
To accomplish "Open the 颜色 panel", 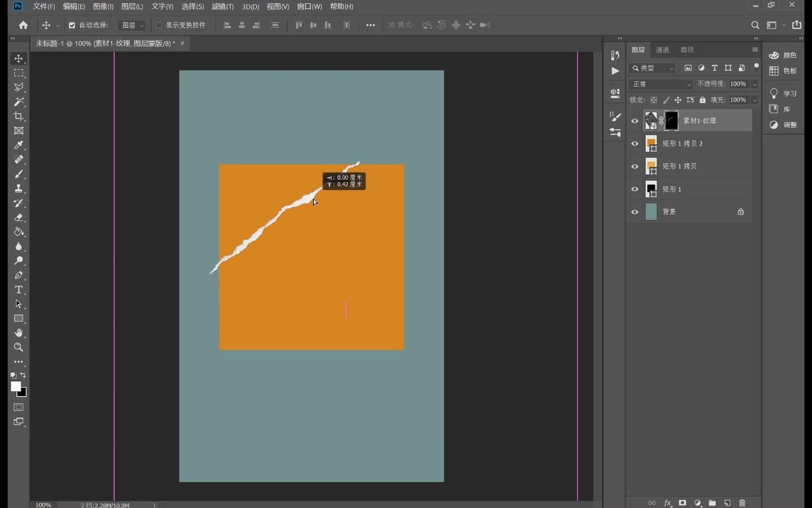I will pyautogui.click(x=783, y=56).
